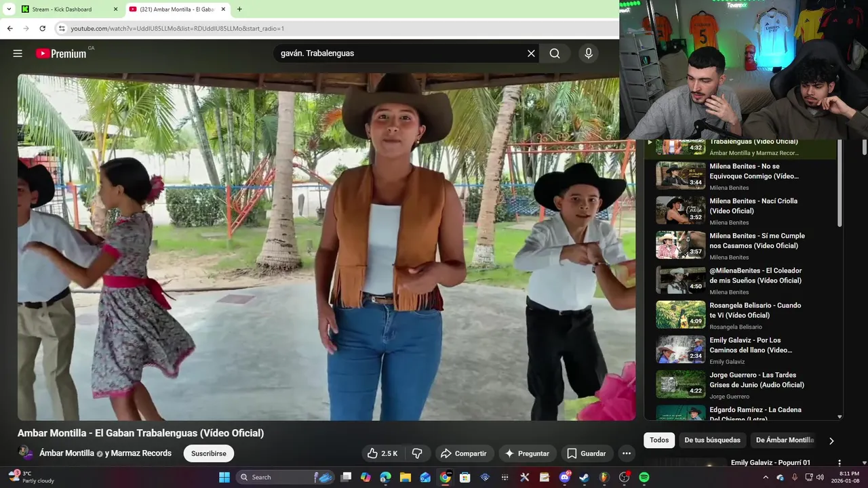Screen dimensions: 868x488
Task: Click the magnifier search button
Action: point(555,54)
